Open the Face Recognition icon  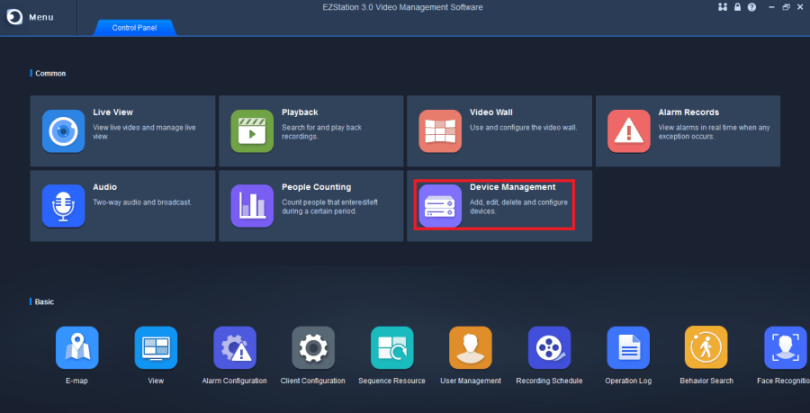coord(785,347)
